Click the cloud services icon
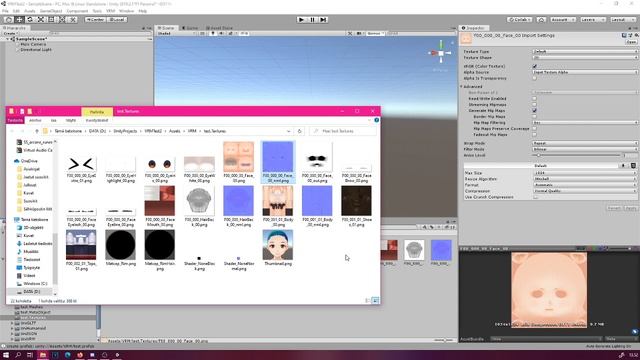The image size is (640, 360). click(541, 20)
